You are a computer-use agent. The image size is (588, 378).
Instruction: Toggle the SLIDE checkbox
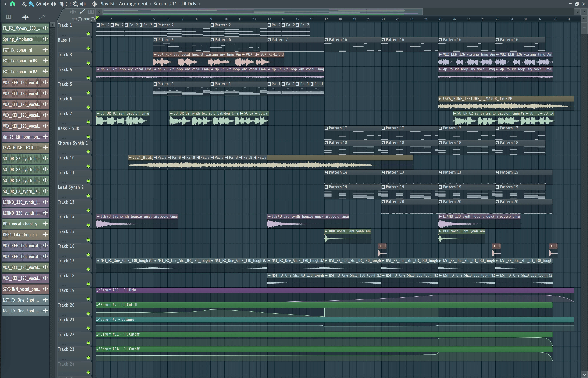(x=93, y=19)
